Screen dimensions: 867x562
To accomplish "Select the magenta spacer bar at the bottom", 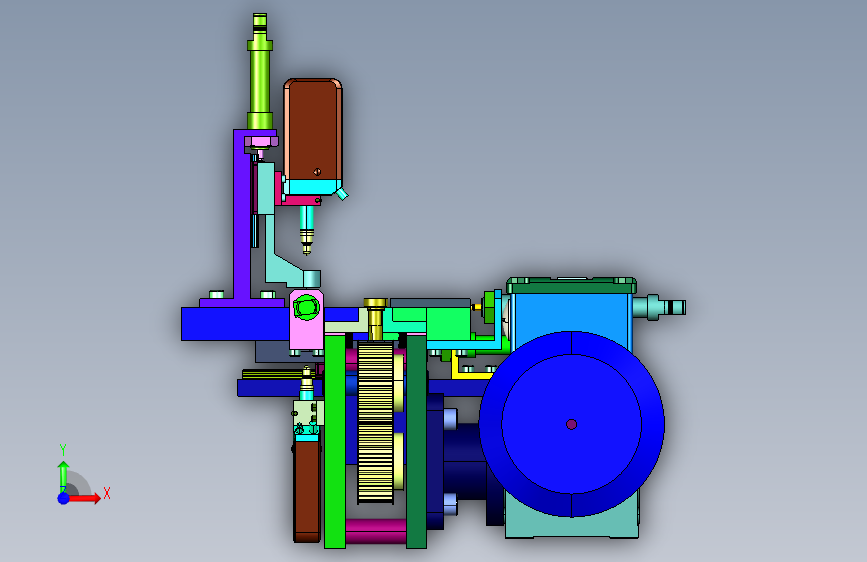I will [376, 531].
